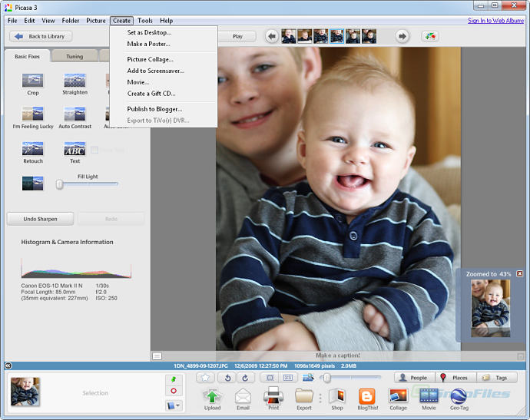Switch to the Tuning tab
Image resolution: width=530 pixels, height=420 pixels.
coord(75,56)
